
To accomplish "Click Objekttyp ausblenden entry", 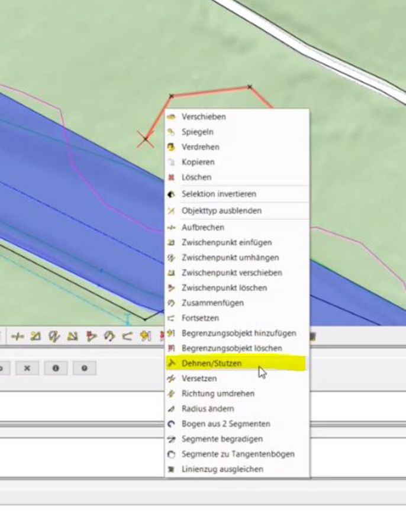I will pos(237,210).
